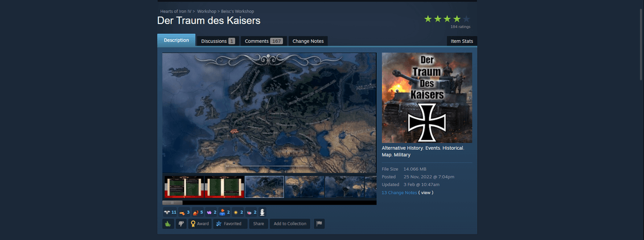Select the first screenshot thumbnail
This screenshot has width=644, height=240.
click(184, 187)
